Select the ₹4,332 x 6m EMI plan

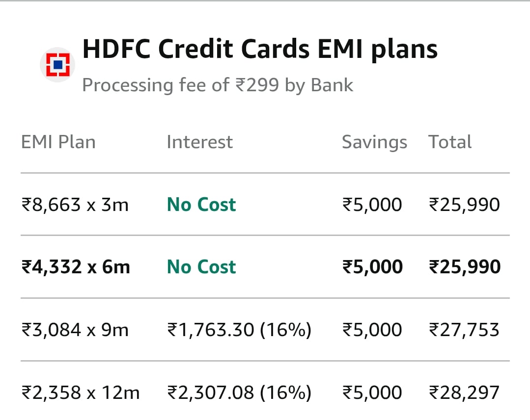[265, 267]
